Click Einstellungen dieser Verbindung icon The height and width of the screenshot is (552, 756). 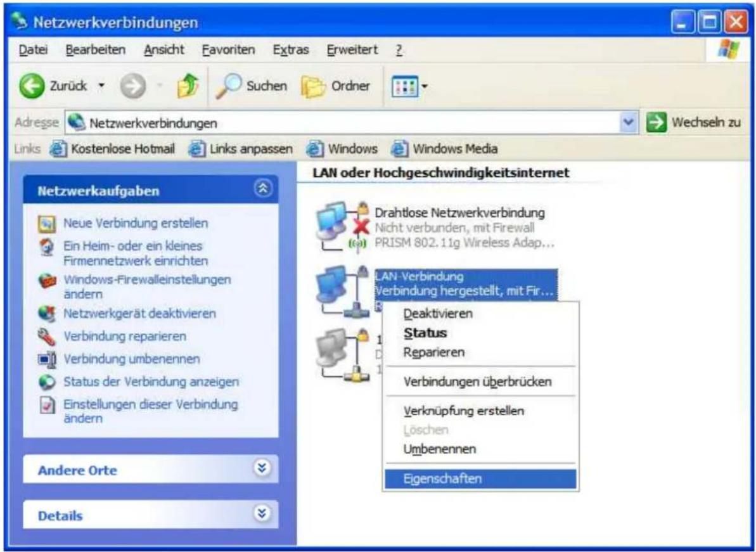point(47,406)
